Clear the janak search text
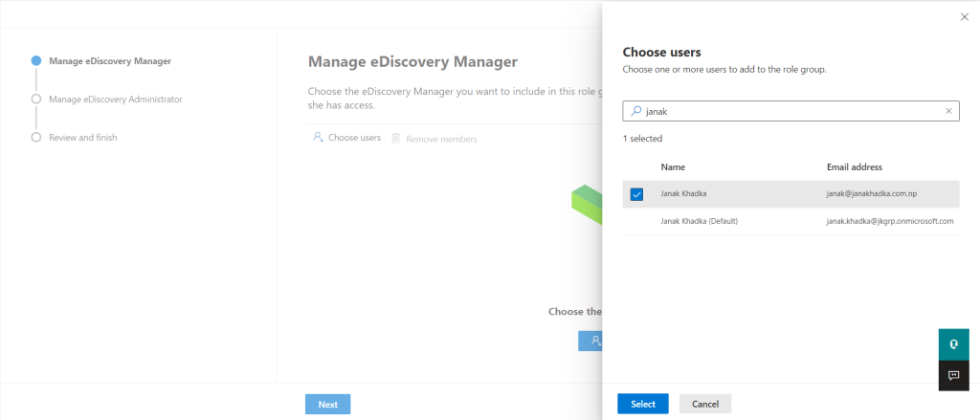 (948, 111)
